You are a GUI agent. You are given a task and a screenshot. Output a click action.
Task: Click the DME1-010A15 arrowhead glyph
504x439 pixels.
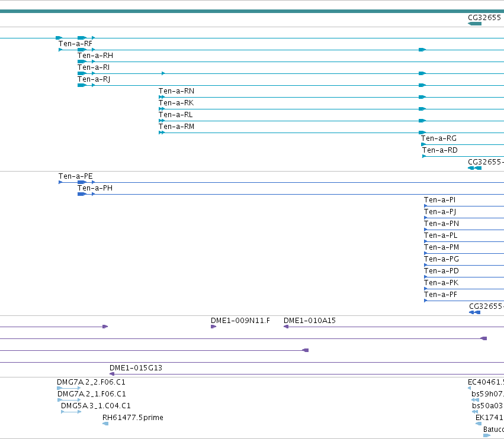point(286,327)
